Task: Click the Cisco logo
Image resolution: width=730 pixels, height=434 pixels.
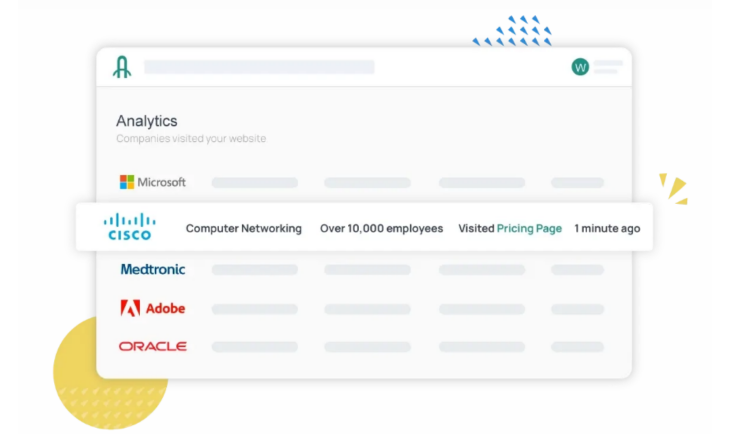Action: pos(129,227)
